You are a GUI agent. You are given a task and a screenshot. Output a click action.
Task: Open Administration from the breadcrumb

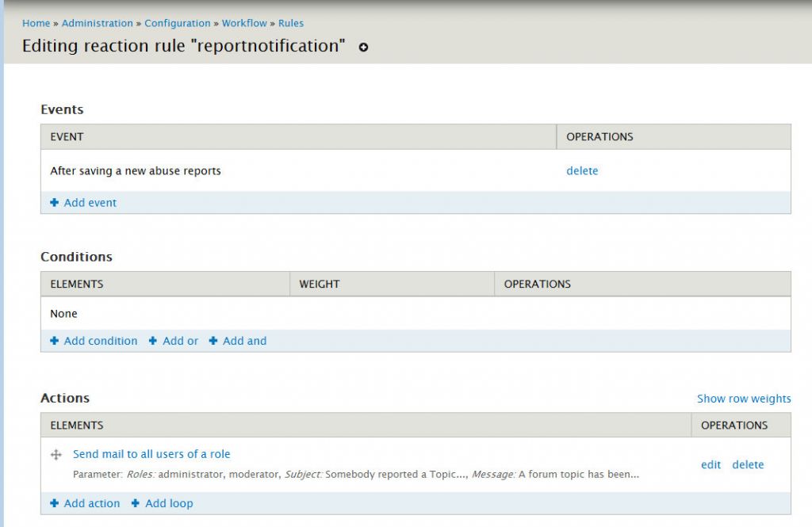point(98,23)
